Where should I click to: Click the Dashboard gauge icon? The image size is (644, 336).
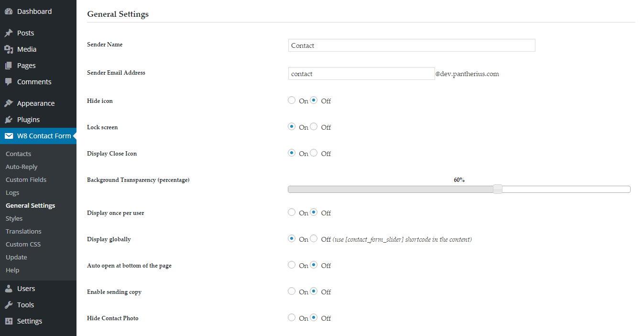tap(9, 11)
